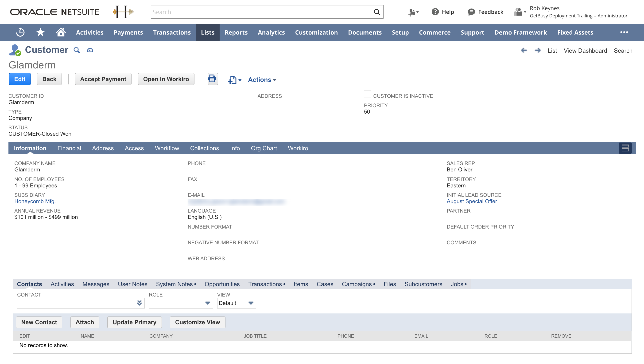
Task: Go to Home via house icon
Action: coord(61,32)
